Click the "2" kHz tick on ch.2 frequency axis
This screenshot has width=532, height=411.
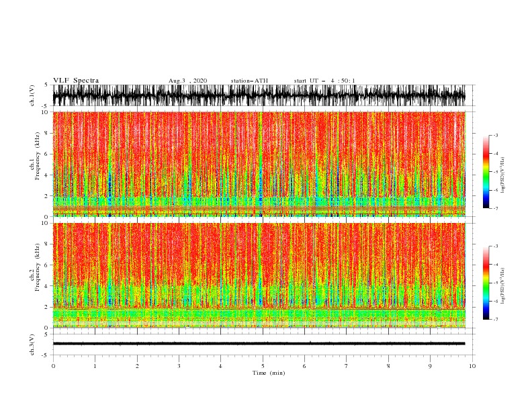[x=46, y=307]
